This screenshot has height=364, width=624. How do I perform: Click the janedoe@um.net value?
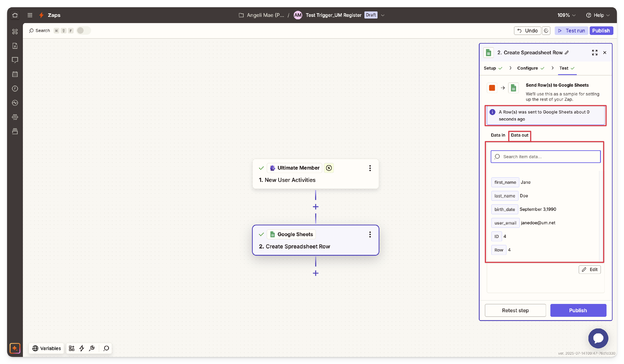click(538, 223)
